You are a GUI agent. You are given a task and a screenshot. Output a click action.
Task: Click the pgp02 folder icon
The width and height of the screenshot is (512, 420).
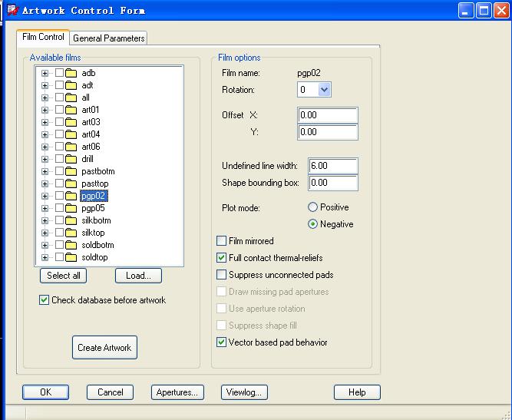71,196
